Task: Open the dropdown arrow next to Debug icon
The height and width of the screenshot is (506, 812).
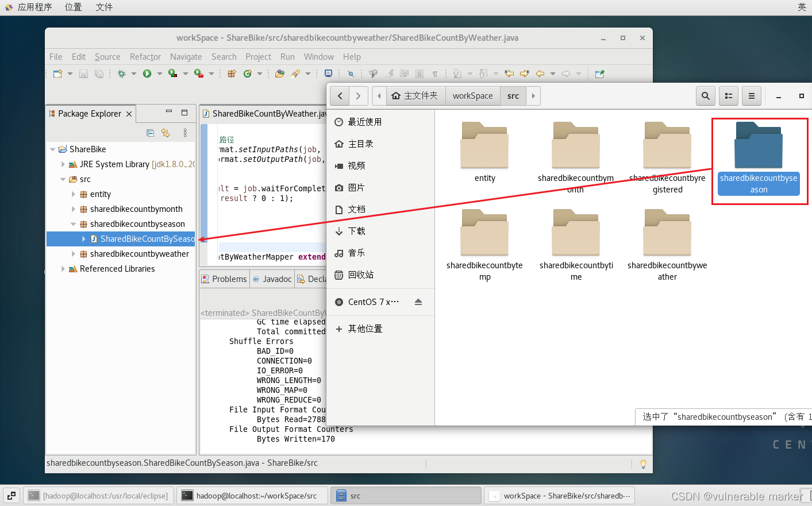Action: click(134, 74)
